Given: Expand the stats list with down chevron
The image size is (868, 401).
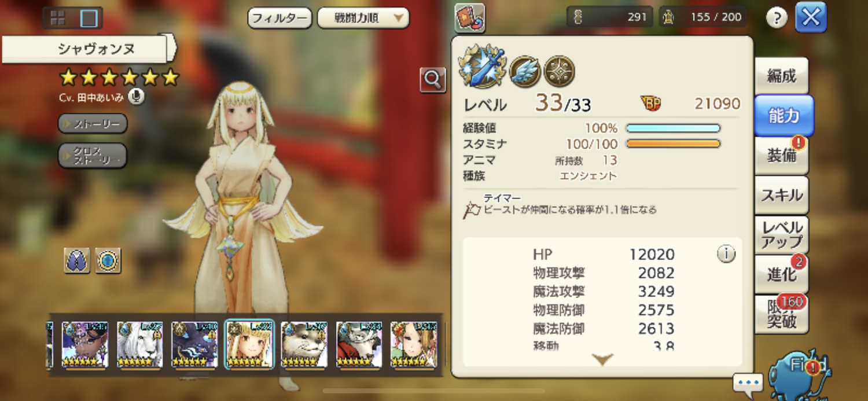Looking at the screenshot, I should (x=602, y=359).
